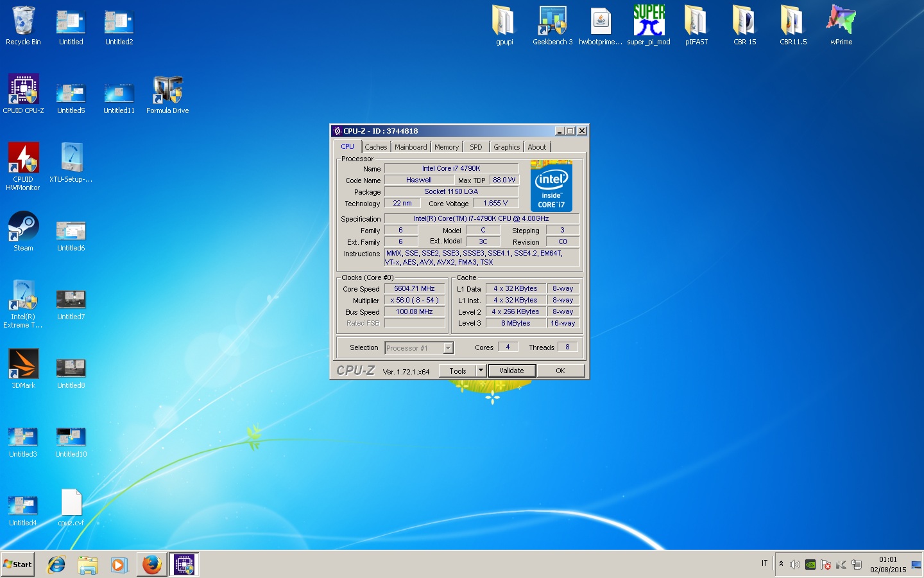The image size is (924, 578).
Task: Expand the Tools dropdown arrow
Action: tap(481, 371)
